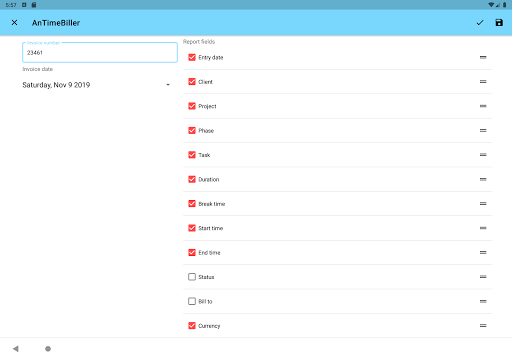
Task: Uncheck the Phase checkbox
Action: pos(192,130)
